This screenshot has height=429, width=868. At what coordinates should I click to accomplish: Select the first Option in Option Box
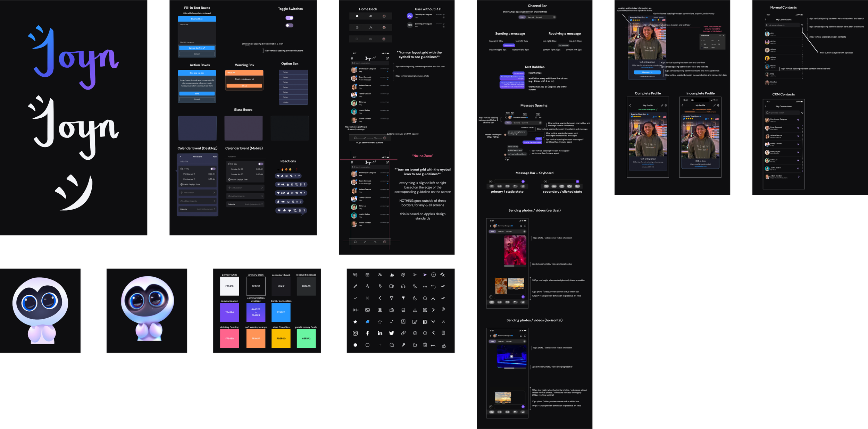tap(293, 72)
